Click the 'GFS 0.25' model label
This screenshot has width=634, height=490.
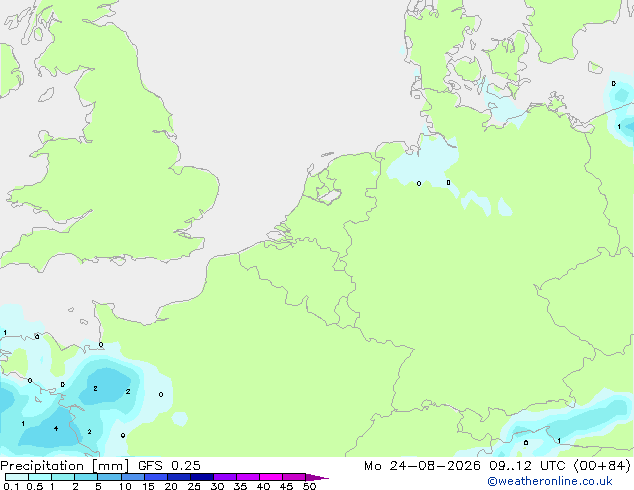[169, 466]
